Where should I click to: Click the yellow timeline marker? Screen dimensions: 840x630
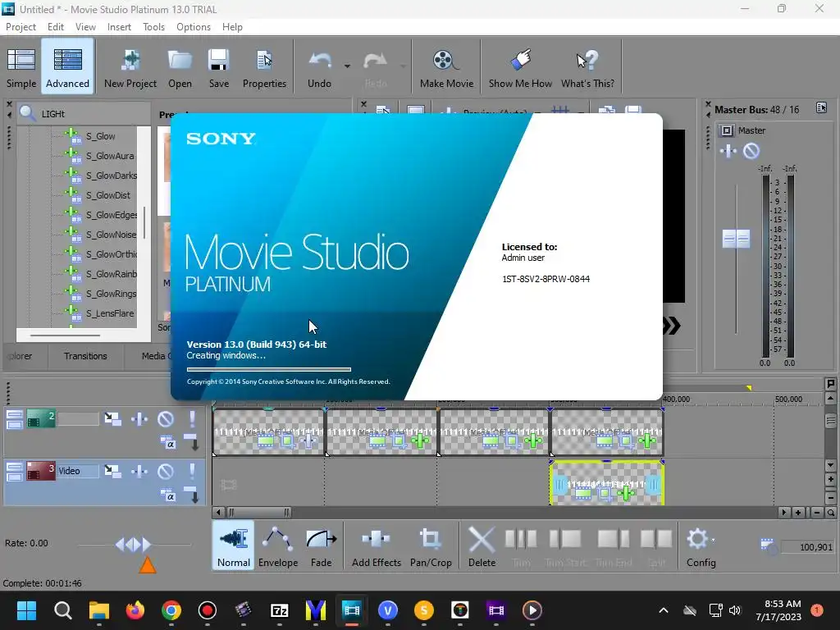tap(749, 388)
